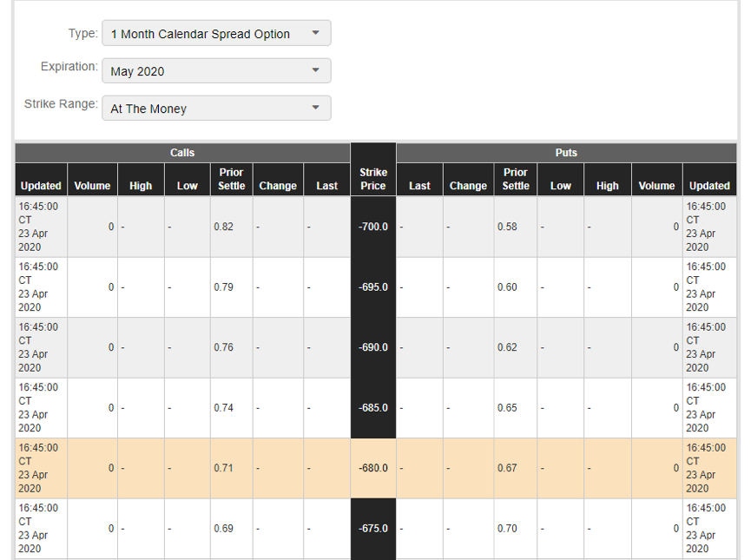The image size is (751, 560).
Task: Select the -700.0 strike price cell
Action: pyautogui.click(x=373, y=227)
